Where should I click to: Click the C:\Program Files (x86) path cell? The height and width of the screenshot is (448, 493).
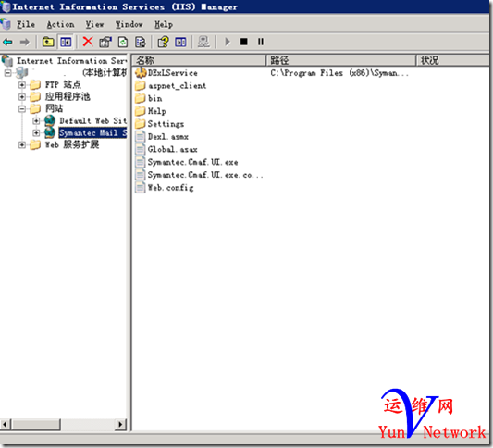coord(339,73)
